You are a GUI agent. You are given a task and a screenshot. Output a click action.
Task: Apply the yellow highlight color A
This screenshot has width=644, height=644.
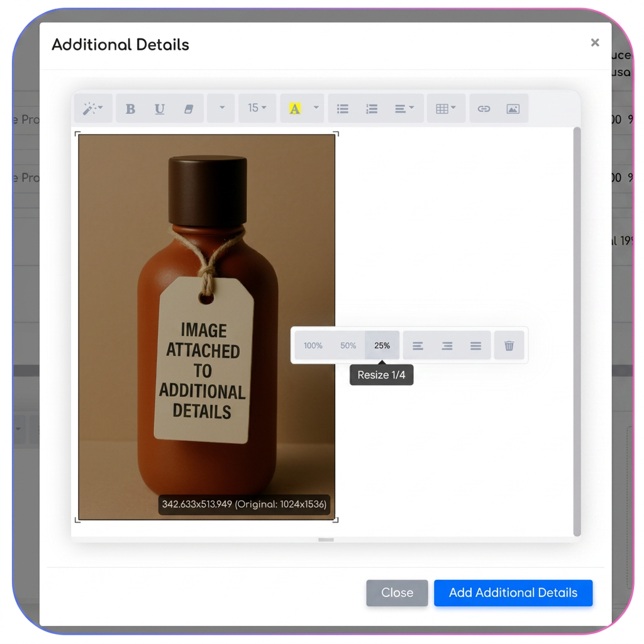tap(294, 109)
